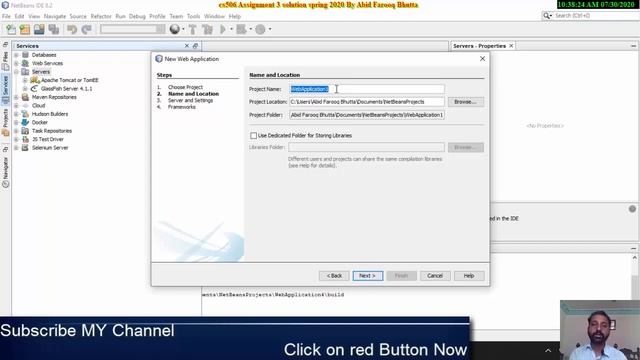Select the Docker node

tap(40, 122)
